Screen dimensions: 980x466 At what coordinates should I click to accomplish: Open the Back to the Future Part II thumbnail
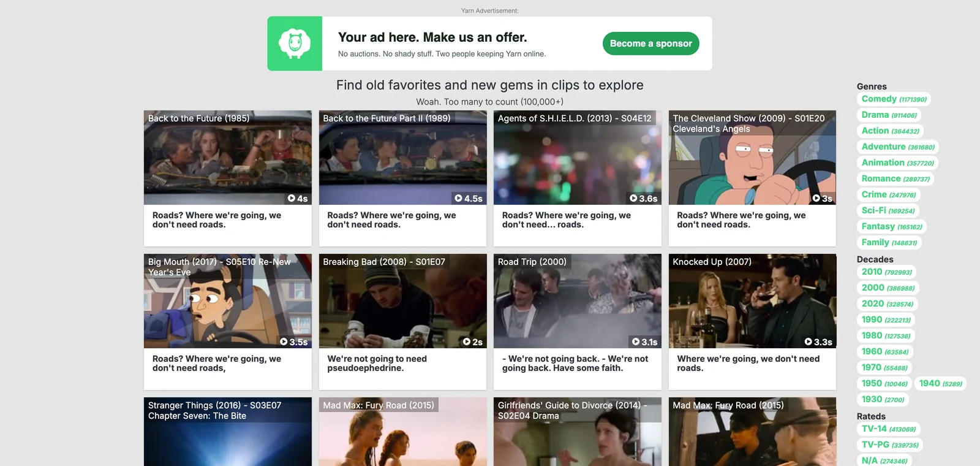click(403, 158)
